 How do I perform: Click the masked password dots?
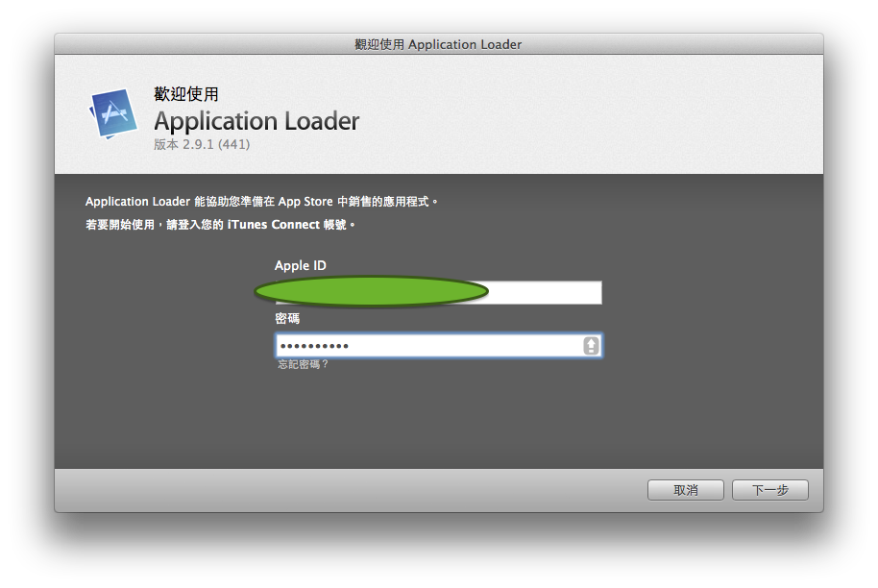pos(314,347)
